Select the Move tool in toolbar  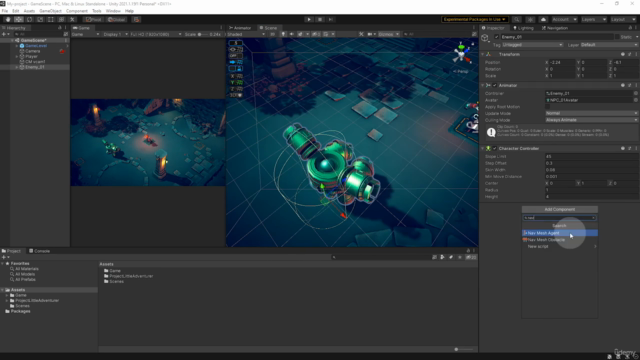click(x=19, y=19)
